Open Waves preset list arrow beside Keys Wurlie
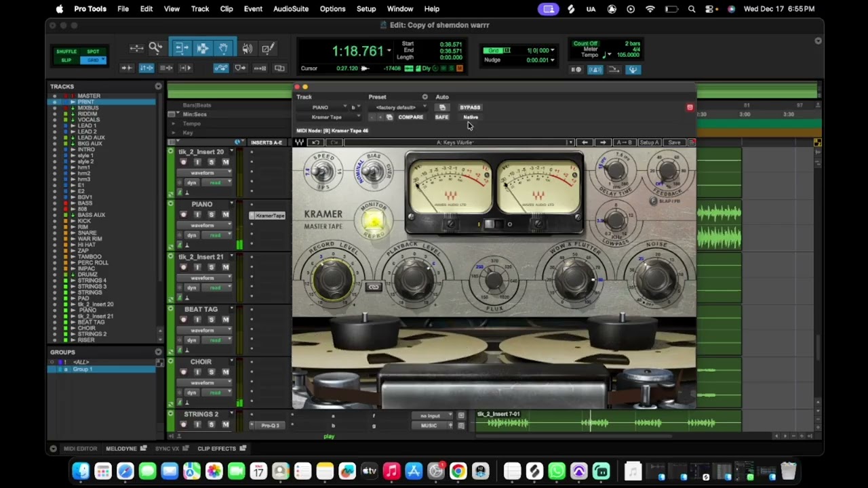868x488 pixels. click(x=570, y=142)
